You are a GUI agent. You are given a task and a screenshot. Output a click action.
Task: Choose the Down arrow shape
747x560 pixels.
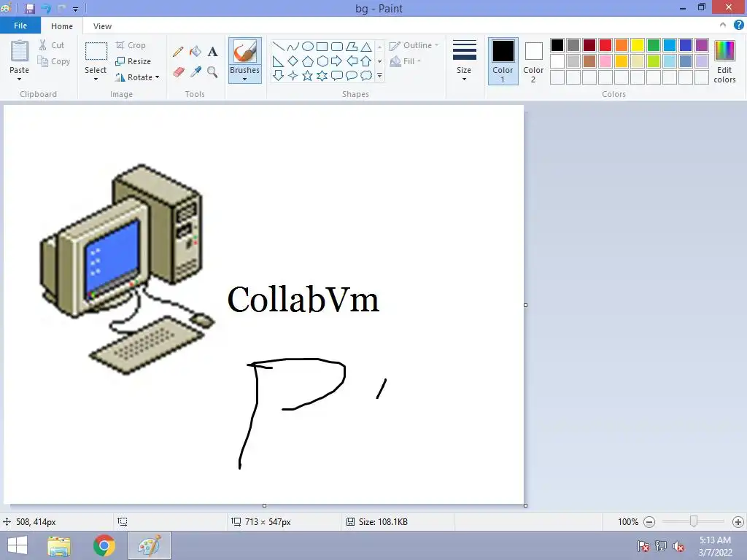click(278, 75)
